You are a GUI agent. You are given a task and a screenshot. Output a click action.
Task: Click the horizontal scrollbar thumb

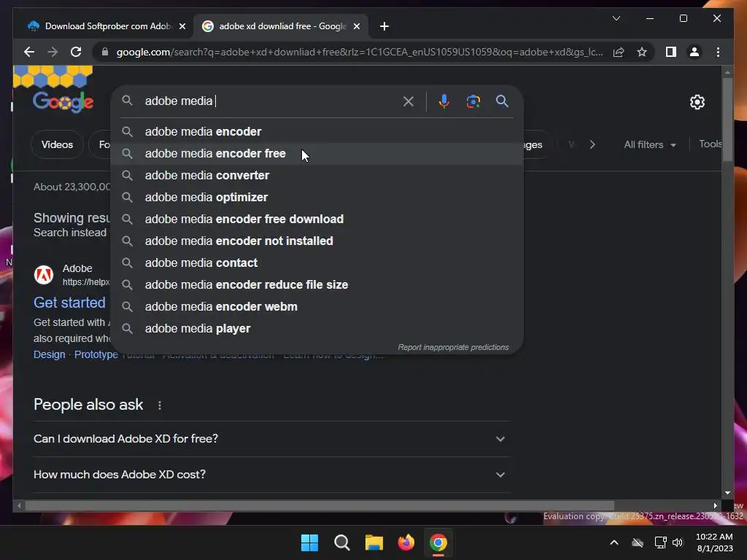point(320,506)
